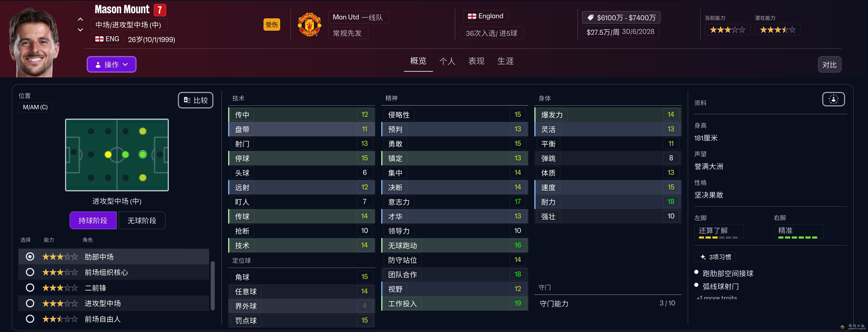
Task: Click the England flag next to ENG
Action: (x=99, y=39)
